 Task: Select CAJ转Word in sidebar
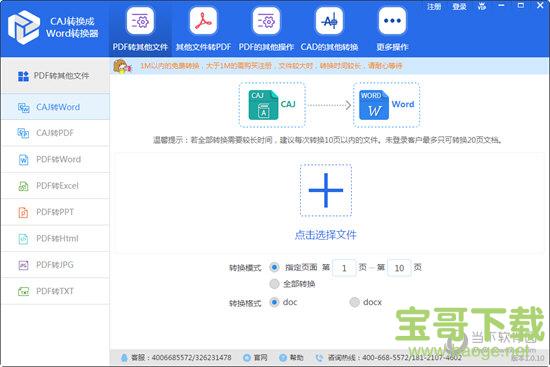(55, 107)
